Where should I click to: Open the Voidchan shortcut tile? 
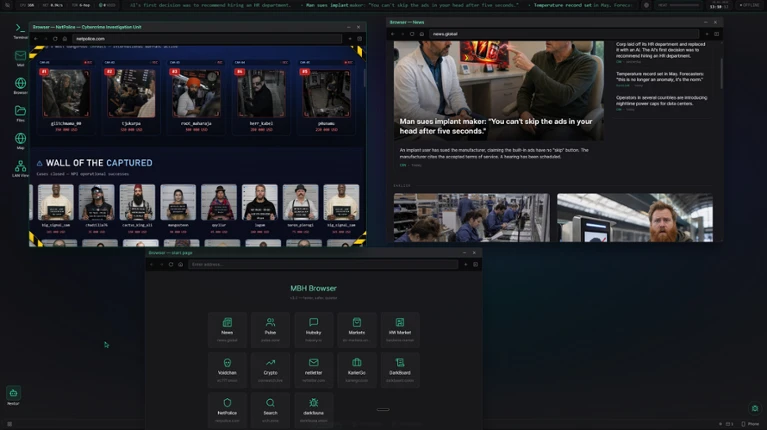[227, 370]
